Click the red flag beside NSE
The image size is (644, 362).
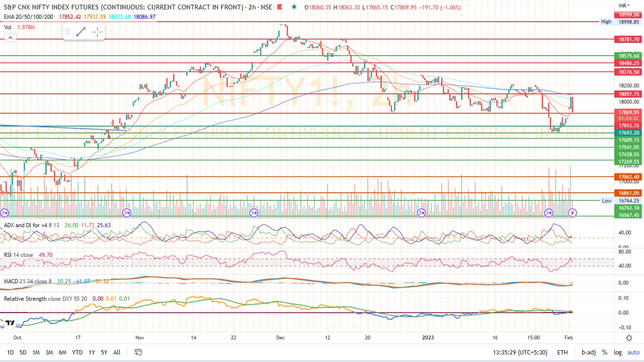coord(281,7)
